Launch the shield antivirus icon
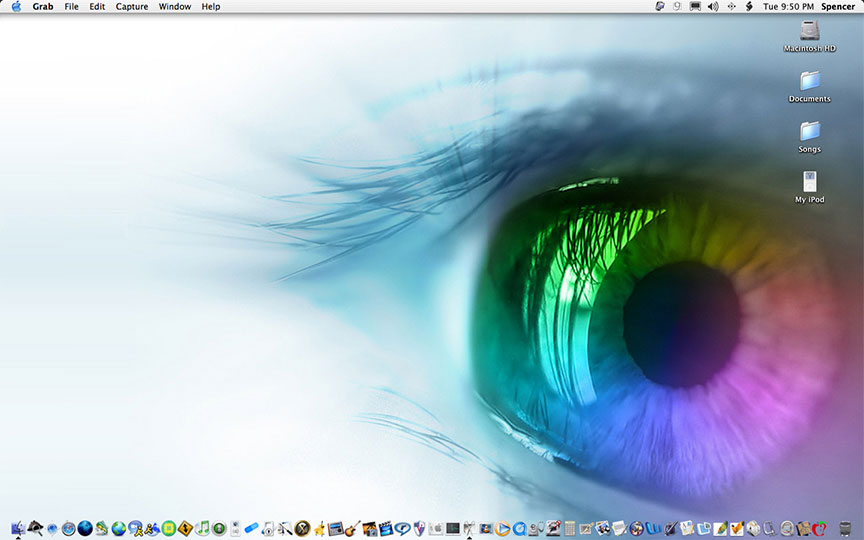Viewport: 864px width, 540px height. point(419,529)
